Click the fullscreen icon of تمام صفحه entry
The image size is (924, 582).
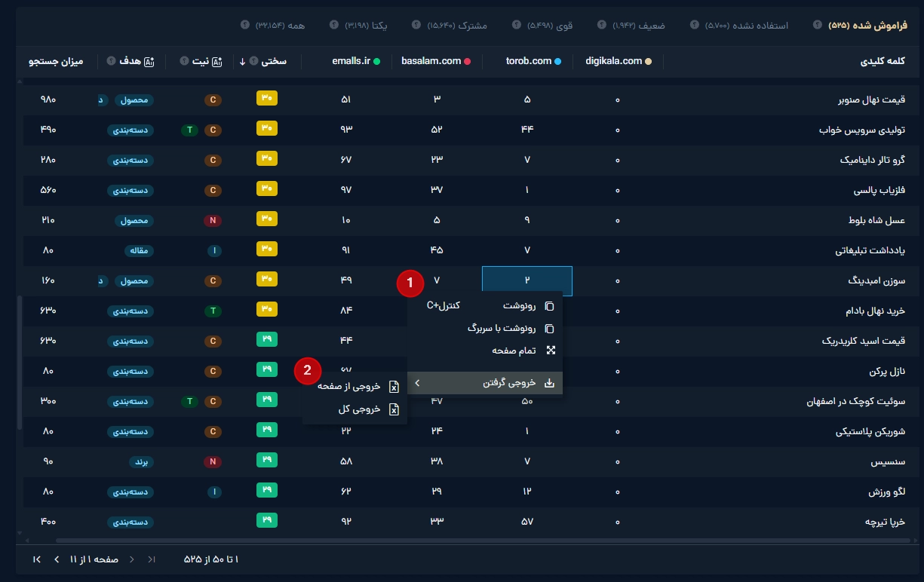(x=550, y=351)
